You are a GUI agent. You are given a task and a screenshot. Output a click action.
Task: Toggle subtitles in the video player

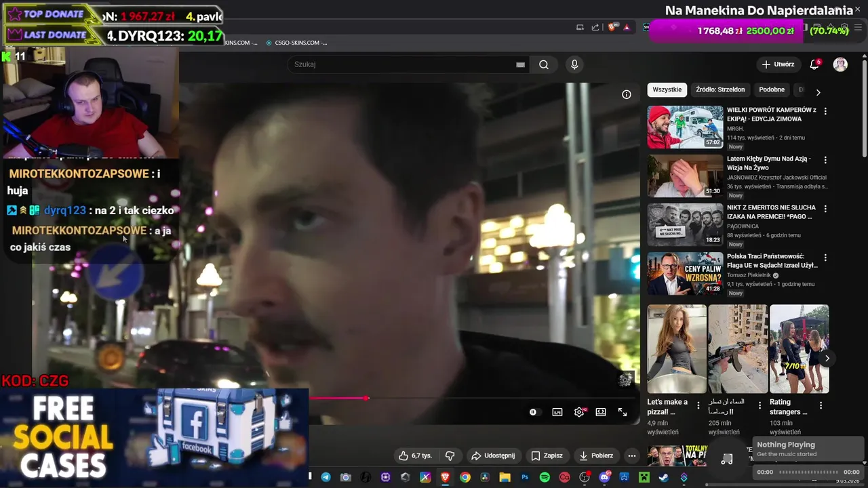(557, 412)
